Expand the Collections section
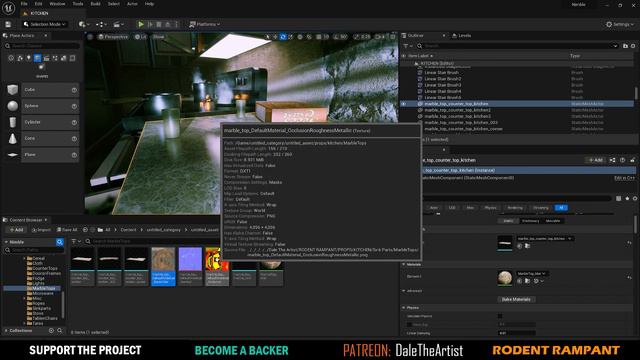The width and height of the screenshot is (640, 360). coord(6,331)
